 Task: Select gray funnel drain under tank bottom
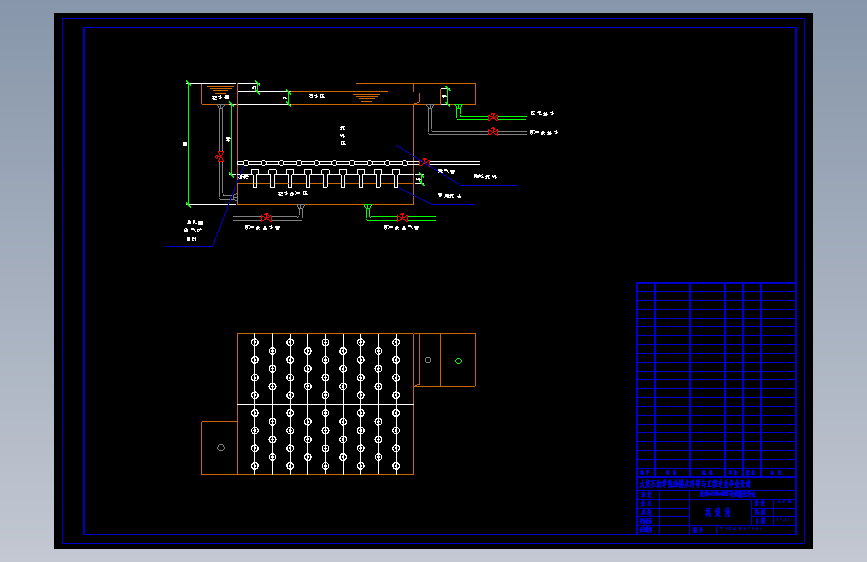[301, 208]
